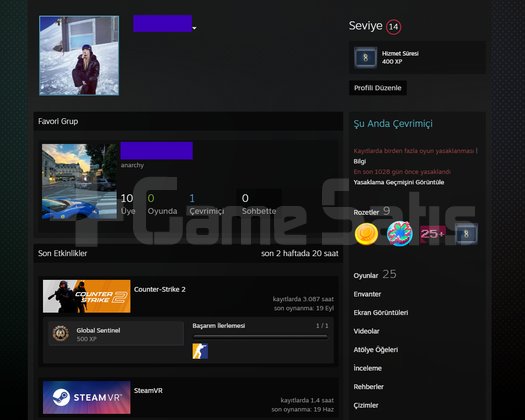Click the Bilgi link
Image resolution: width=525 pixels, height=420 pixels.
(x=360, y=161)
